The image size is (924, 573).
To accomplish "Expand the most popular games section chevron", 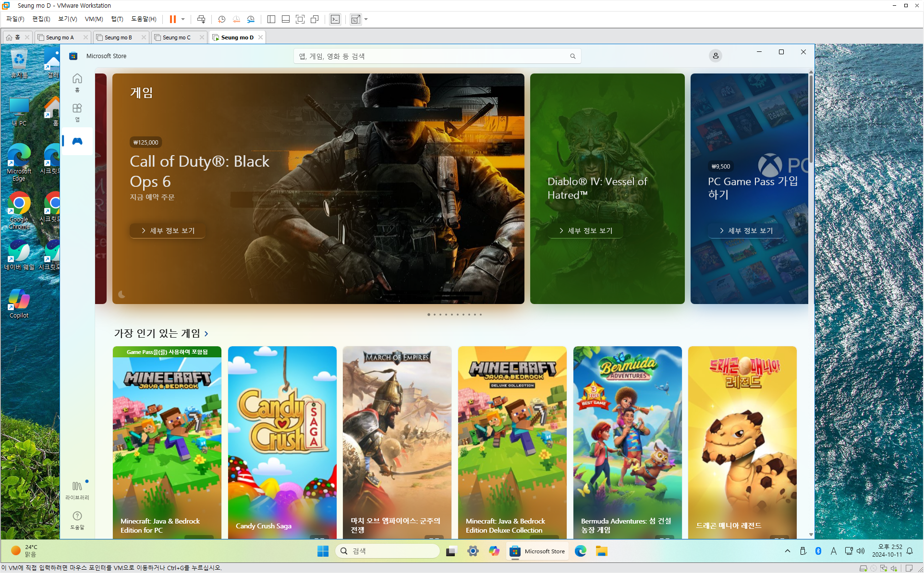I will 207,333.
